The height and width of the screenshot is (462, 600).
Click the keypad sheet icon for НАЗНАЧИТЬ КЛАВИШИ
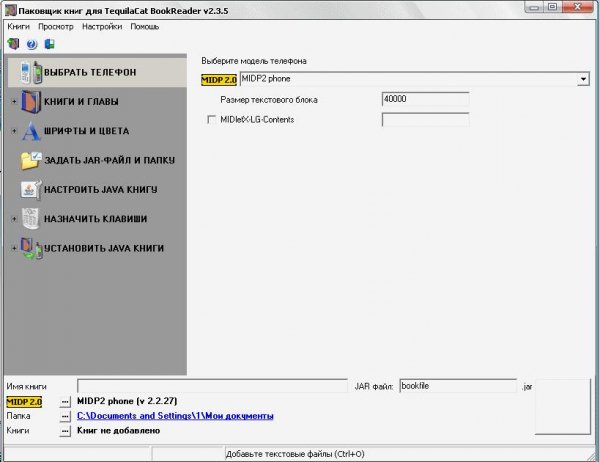coord(31,219)
